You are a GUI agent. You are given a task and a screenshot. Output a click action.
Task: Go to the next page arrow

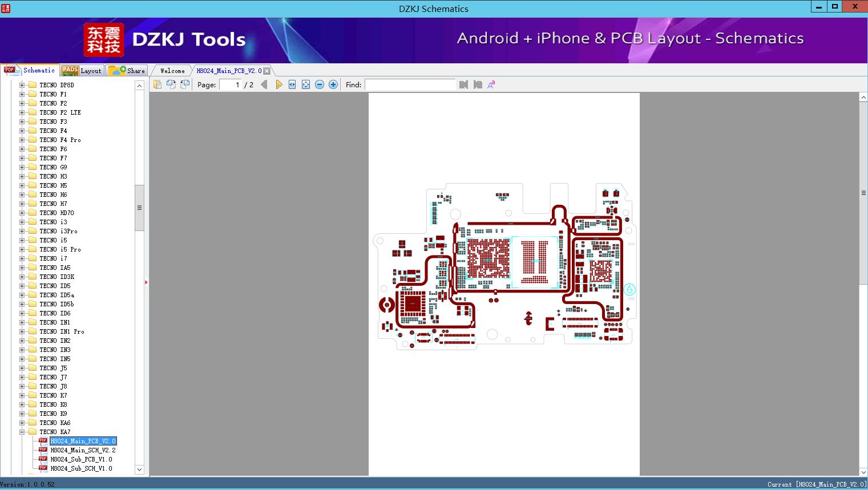278,84
